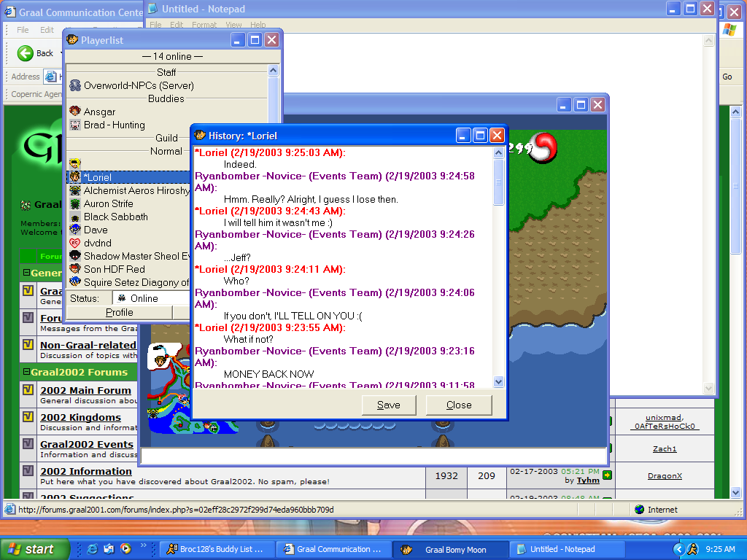This screenshot has height=560, width=747.
Task: Open the Status dropdown showing Online
Action: tap(150, 298)
